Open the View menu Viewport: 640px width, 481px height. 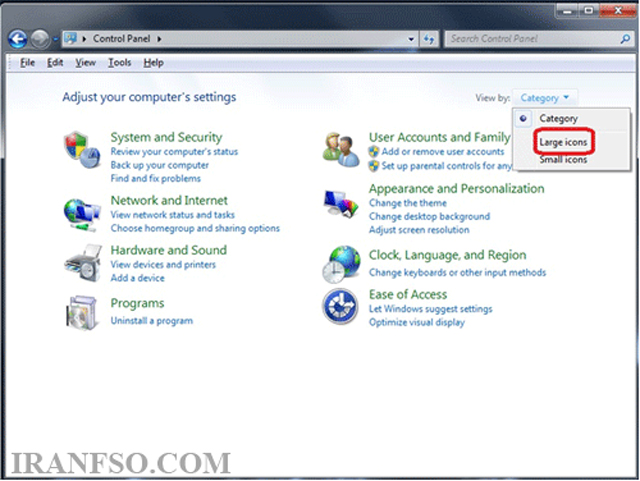(x=85, y=62)
